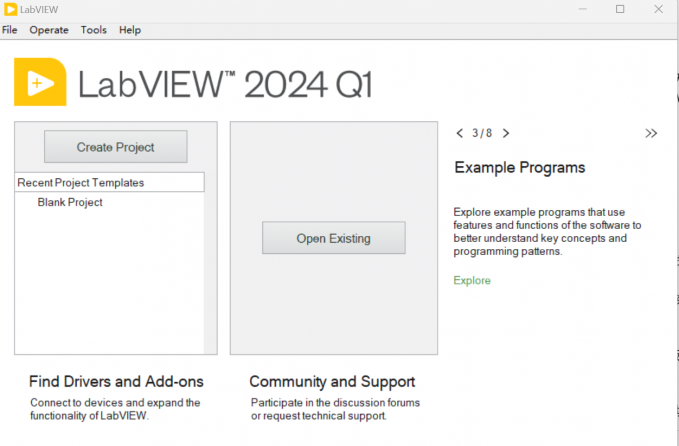This screenshot has width=679, height=446.
Task: Click the Open Existing button
Action: (333, 238)
